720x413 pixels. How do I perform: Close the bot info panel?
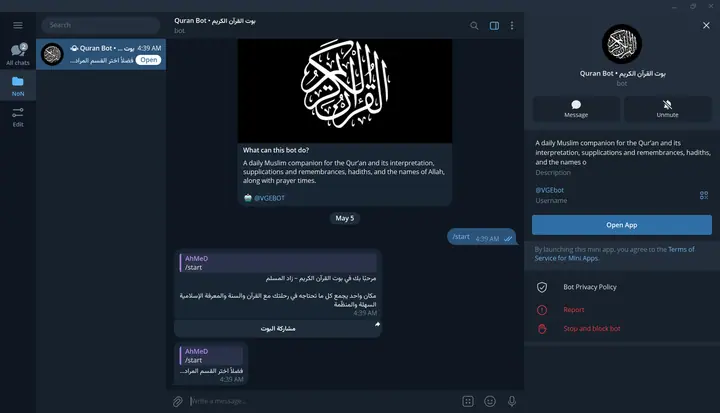click(706, 25)
